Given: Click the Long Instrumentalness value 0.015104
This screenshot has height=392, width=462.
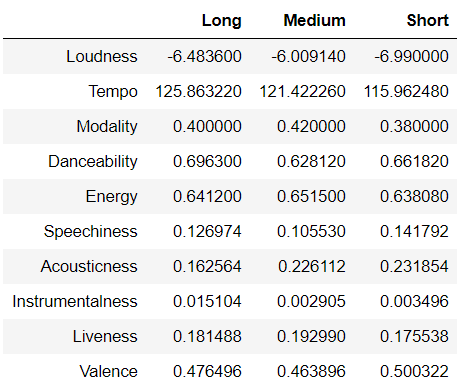Looking at the screenshot, I should (x=207, y=302).
